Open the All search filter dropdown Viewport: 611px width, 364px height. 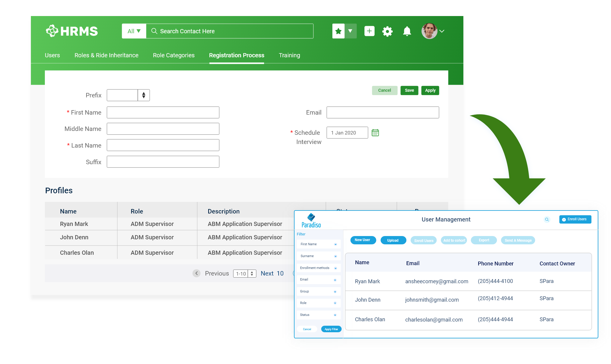[x=134, y=31]
